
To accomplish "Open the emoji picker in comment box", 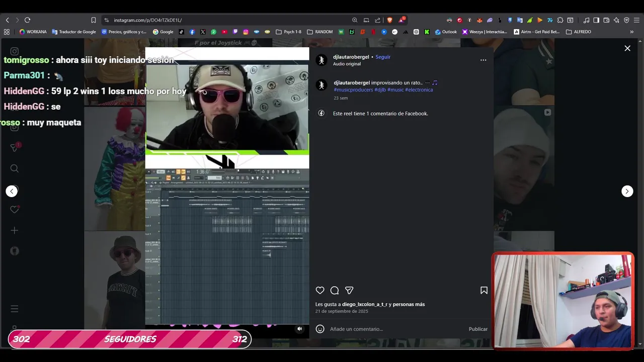I will coord(320,329).
